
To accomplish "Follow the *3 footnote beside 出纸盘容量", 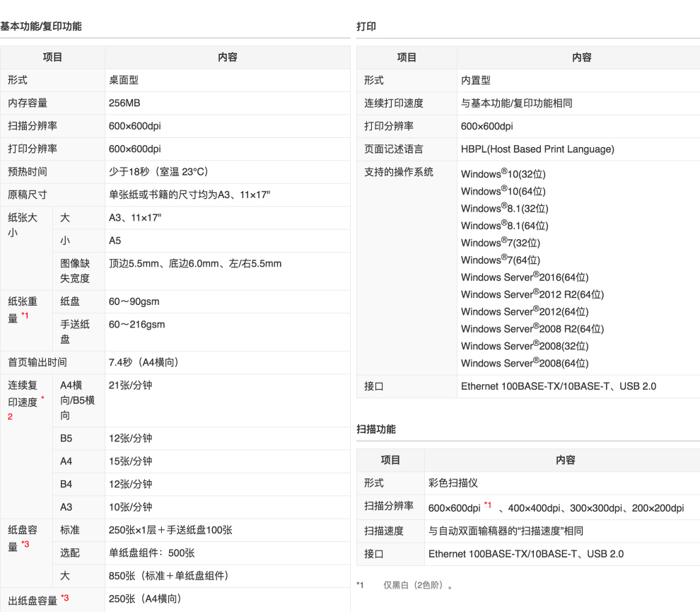I will 64,599.
